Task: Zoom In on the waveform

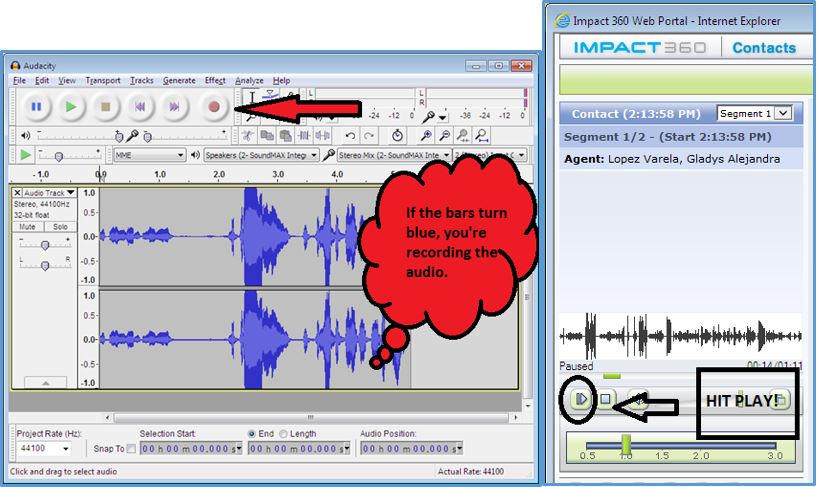Action: [426, 136]
